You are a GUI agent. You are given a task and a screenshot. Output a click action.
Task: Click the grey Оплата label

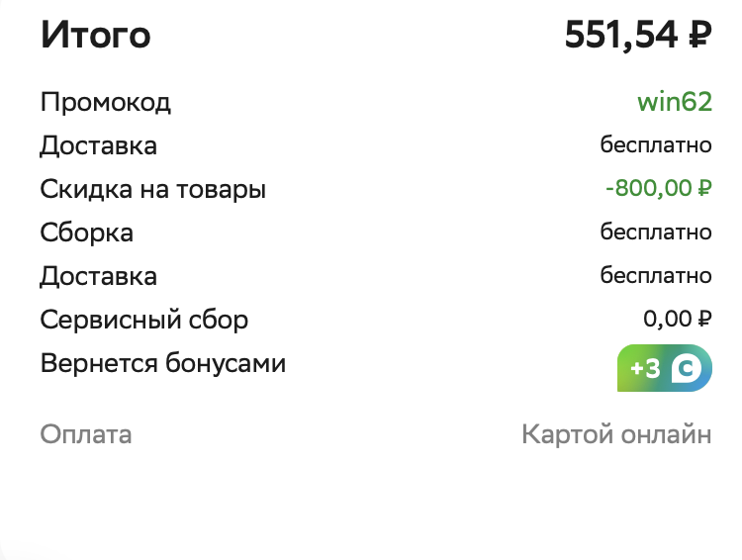[x=85, y=434]
